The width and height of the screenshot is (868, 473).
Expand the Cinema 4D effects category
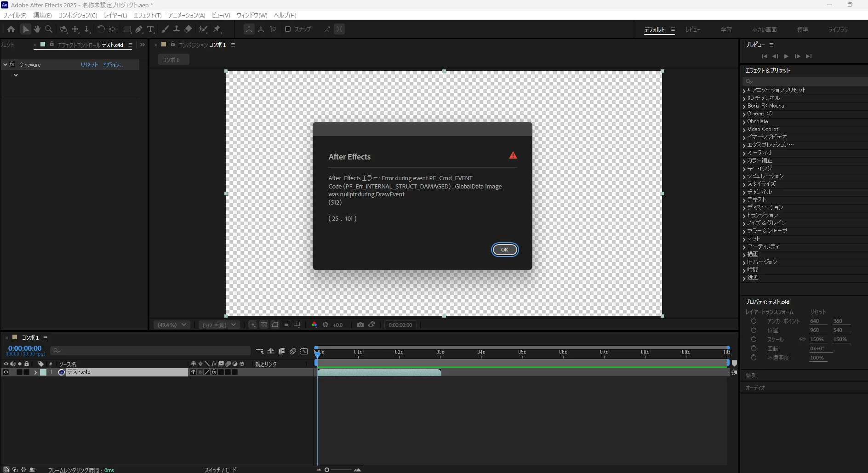coord(744,114)
